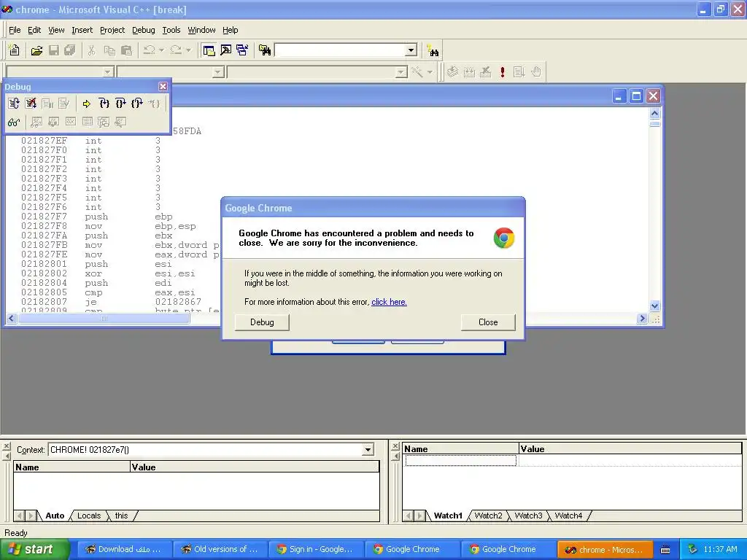The height and width of the screenshot is (560, 747).
Task: Switch to the Locals tab
Action: (89, 516)
